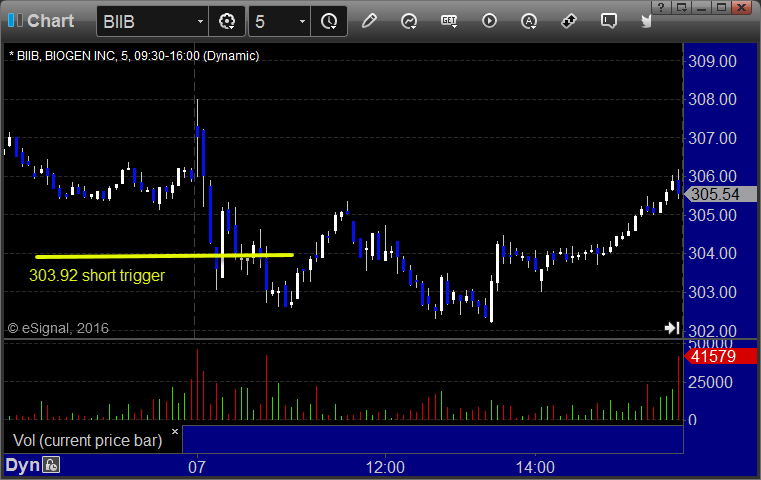Click the 12:00 time axis label
This screenshot has width=761, height=480.
385,467
